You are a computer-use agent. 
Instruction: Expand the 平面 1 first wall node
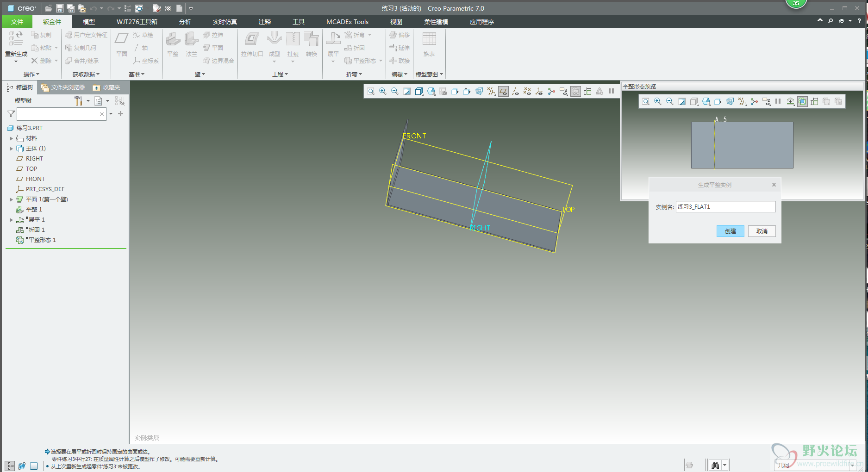pos(11,199)
